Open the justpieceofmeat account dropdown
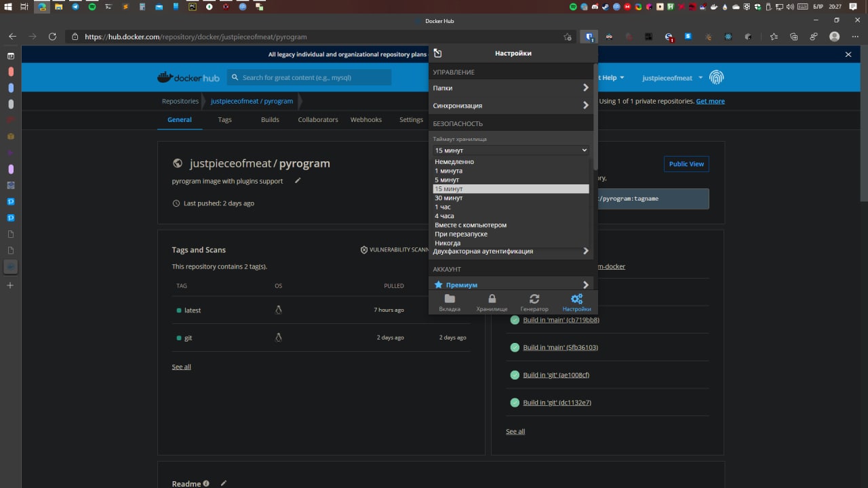 click(x=673, y=78)
